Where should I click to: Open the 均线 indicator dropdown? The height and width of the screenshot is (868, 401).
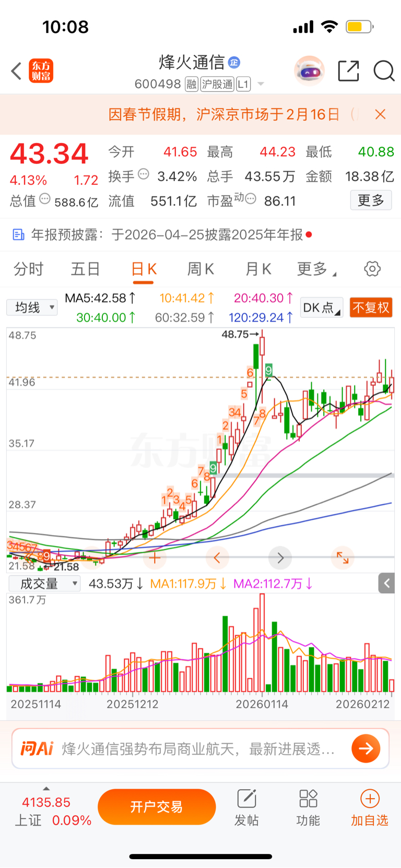tap(32, 307)
